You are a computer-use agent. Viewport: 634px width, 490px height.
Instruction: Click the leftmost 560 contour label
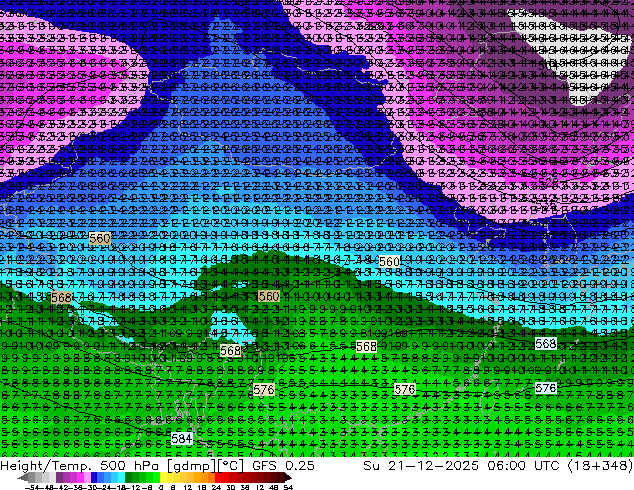click(99, 239)
